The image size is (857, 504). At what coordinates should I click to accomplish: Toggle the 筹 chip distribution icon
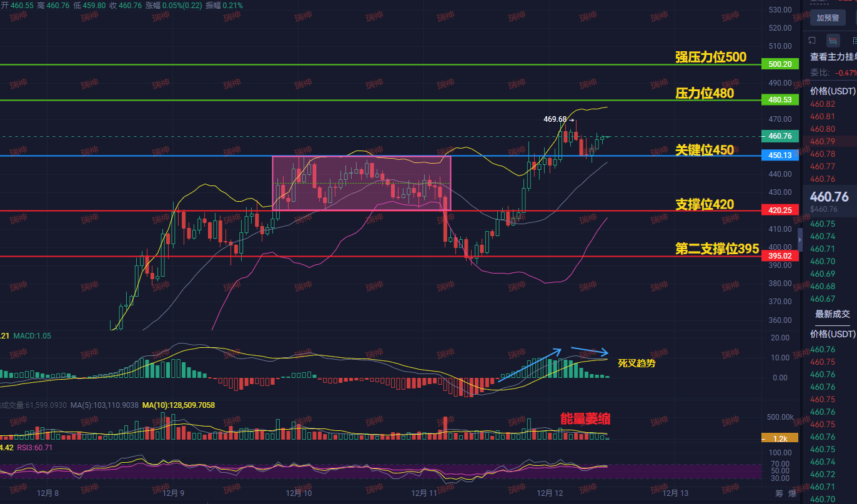tap(778, 493)
